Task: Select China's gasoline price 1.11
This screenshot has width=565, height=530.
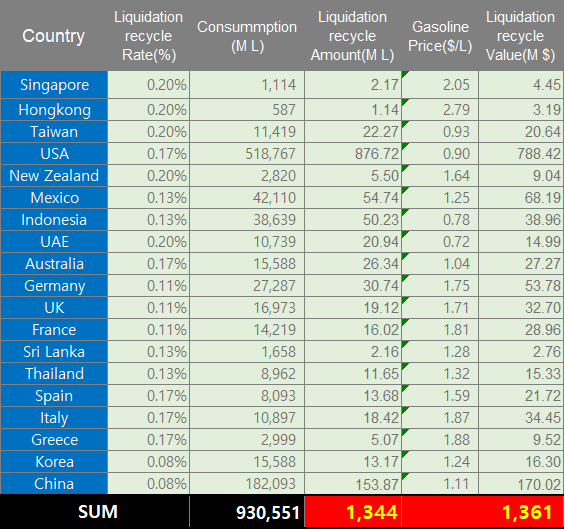Action: 440,484
